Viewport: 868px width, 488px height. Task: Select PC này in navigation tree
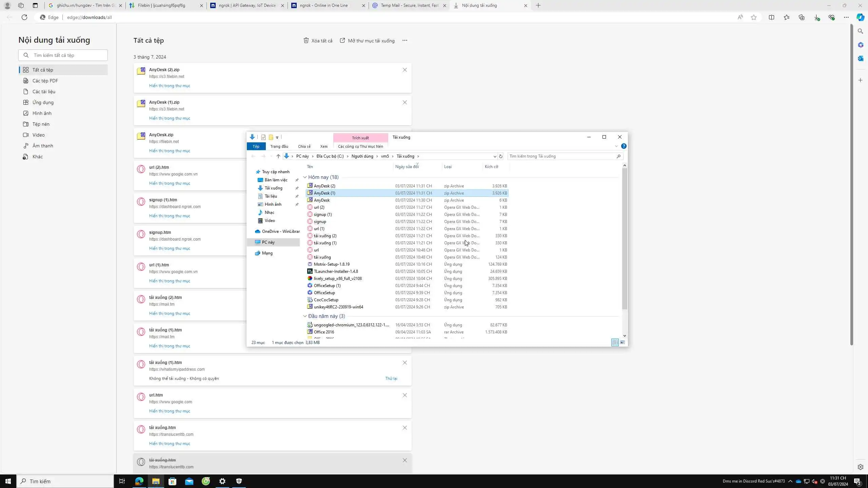268,242
